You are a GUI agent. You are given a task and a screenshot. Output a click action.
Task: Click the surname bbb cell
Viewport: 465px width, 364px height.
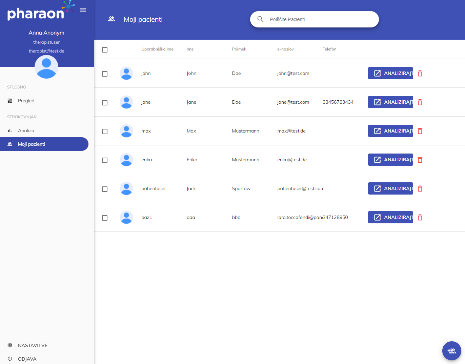pos(236,217)
